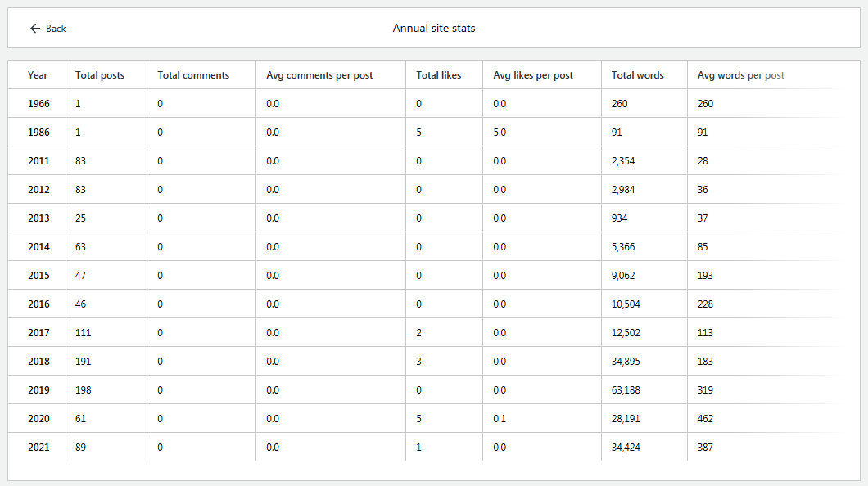Image resolution: width=868 pixels, height=486 pixels.
Task: Click the Total words column header
Action: pos(637,75)
